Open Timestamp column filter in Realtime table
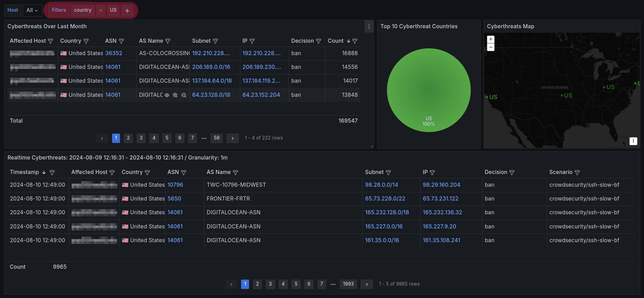The width and height of the screenshot is (644, 298). coord(52,172)
